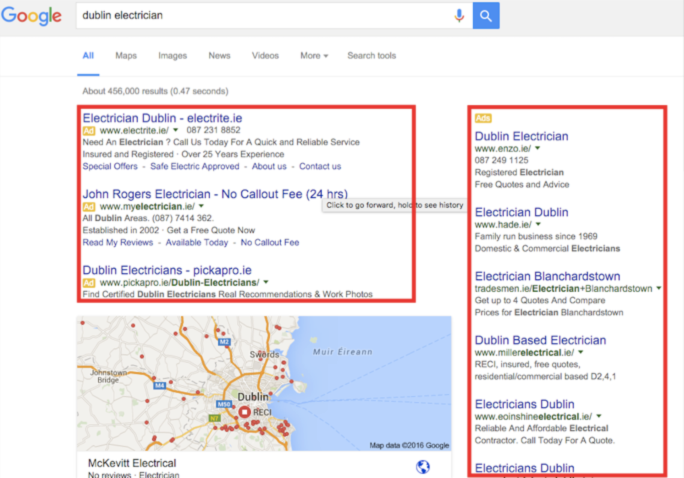Click Swords label on the map

click(x=264, y=354)
